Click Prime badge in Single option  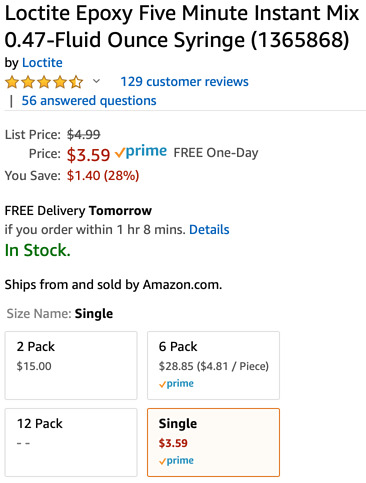(x=176, y=461)
